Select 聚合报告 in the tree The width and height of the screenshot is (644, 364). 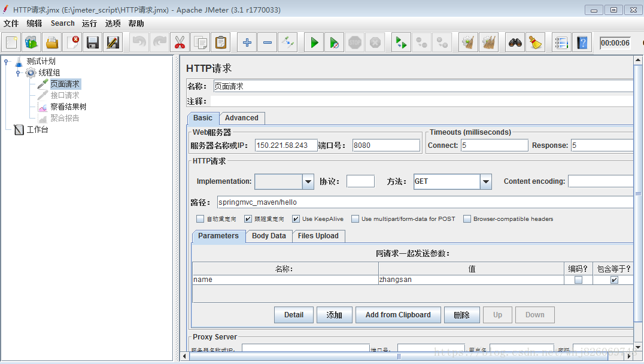coord(65,119)
